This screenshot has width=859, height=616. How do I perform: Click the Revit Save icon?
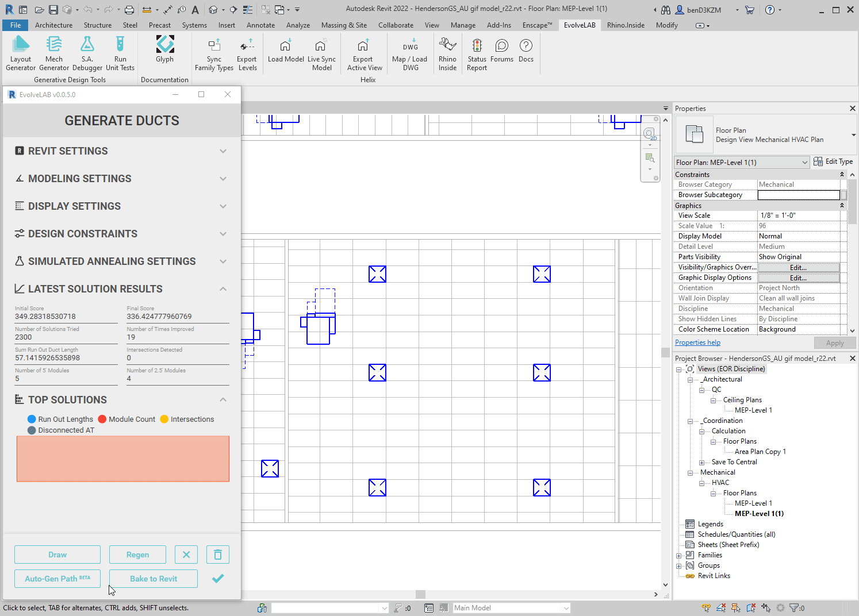pyautogui.click(x=53, y=10)
